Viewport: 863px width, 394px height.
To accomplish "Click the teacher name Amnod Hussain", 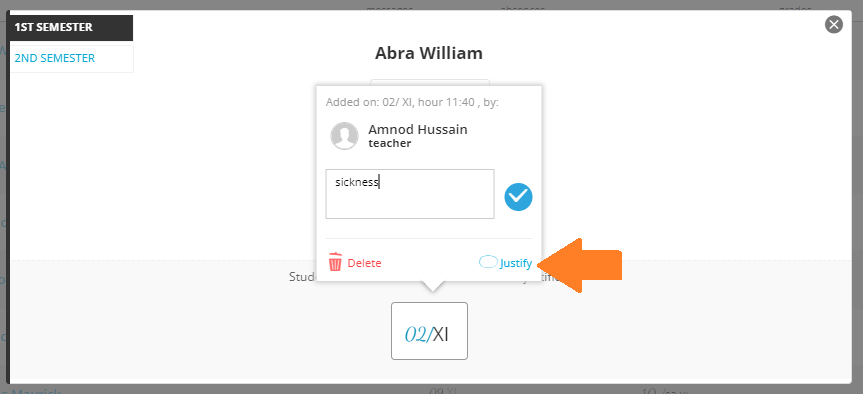I will point(418,130).
